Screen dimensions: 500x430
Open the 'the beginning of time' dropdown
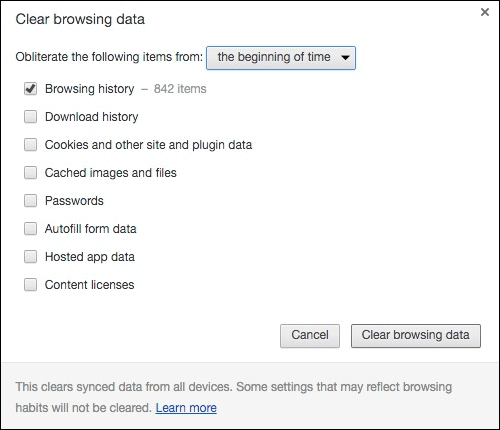pos(281,58)
